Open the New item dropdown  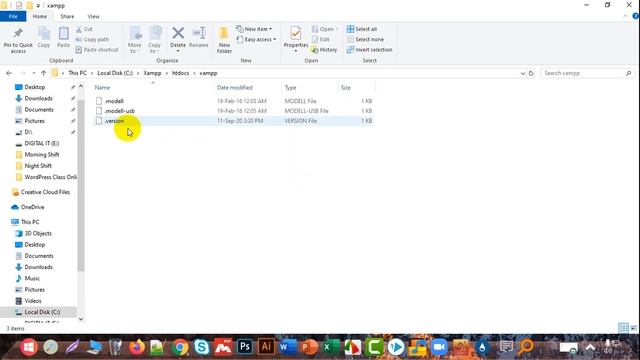(254, 29)
